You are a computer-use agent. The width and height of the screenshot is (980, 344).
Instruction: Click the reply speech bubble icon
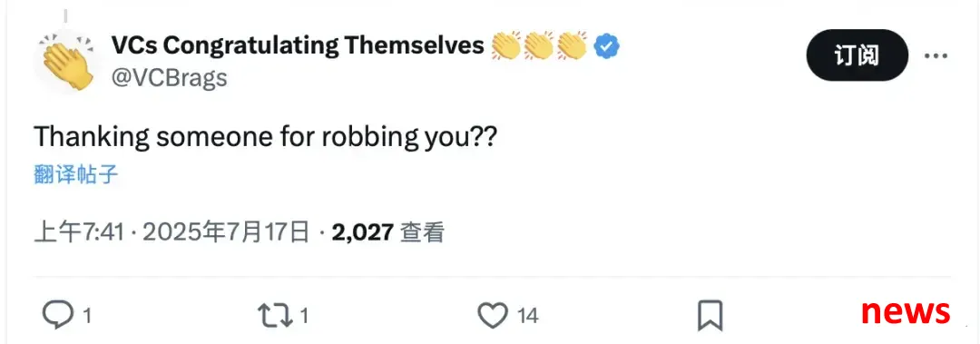57,315
